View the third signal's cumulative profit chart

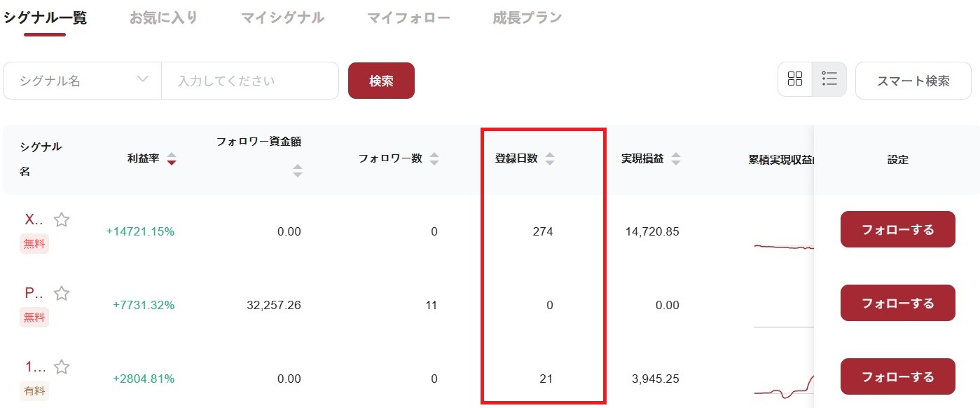tap(783, 384)
